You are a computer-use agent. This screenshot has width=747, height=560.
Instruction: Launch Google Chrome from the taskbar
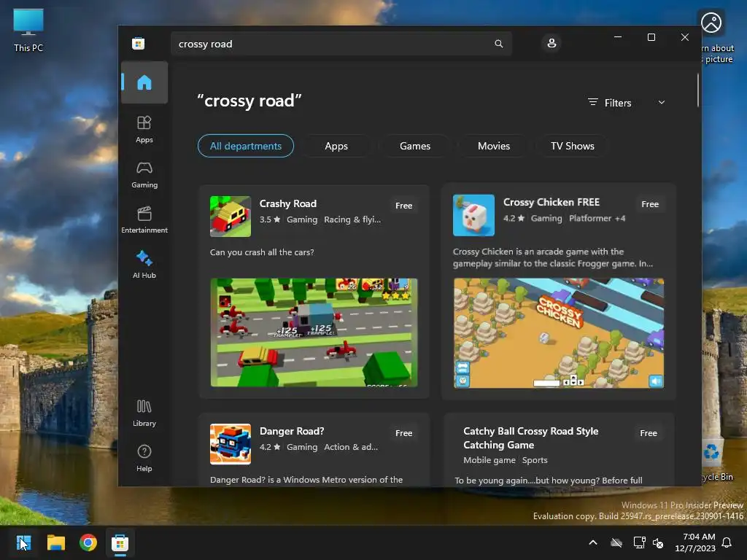click(x=88, y=542)
